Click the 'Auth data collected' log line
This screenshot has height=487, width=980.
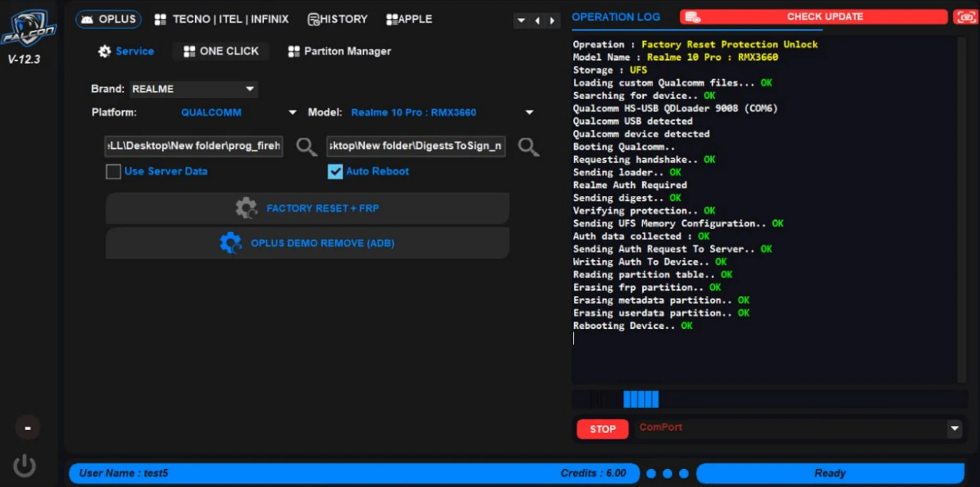point(641,236)
